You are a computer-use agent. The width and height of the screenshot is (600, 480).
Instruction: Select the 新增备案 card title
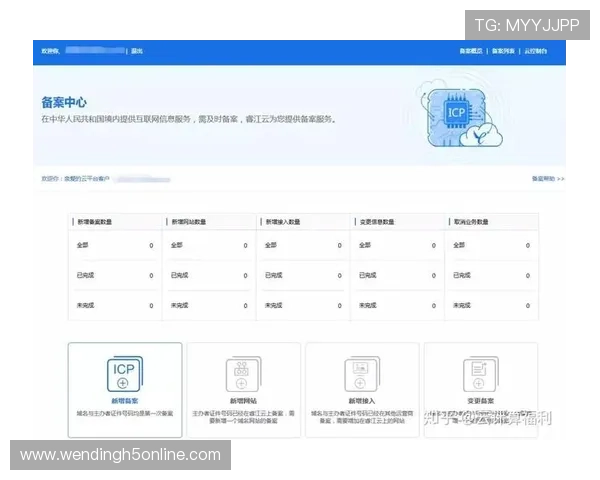(125, 401)
